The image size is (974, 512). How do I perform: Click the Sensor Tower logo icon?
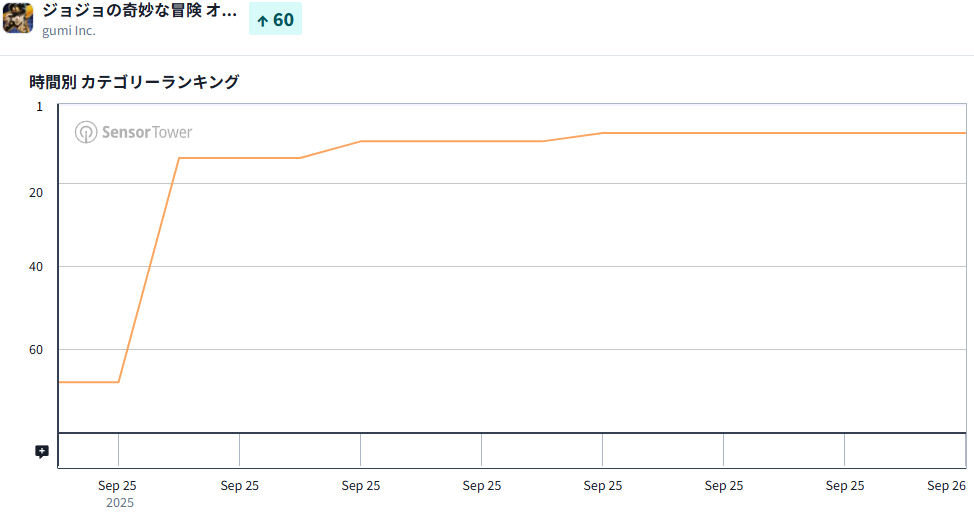pos(86,132)
